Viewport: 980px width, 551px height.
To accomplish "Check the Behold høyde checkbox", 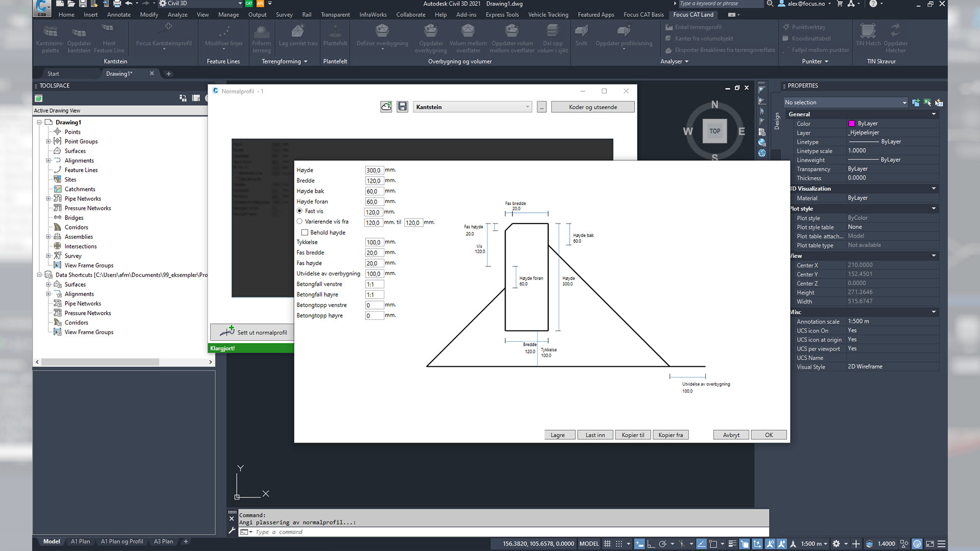I will point(305,233).
